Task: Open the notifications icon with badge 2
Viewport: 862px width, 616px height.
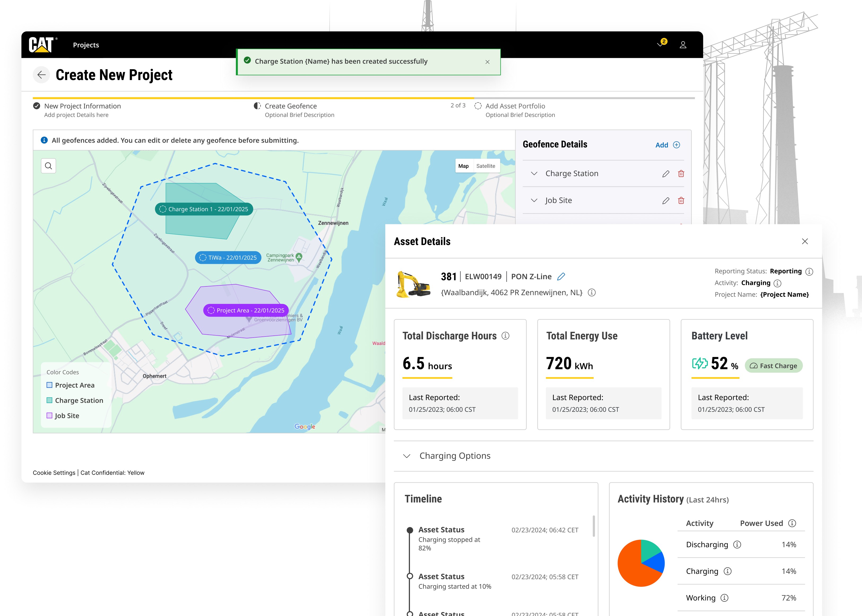Action: pos(661,44)
